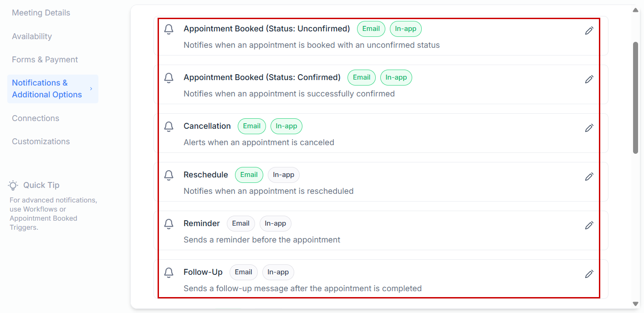This screenshot has width=644, height=313.
Task: Disable the Email badge on Cancellation
Action: 251,126
